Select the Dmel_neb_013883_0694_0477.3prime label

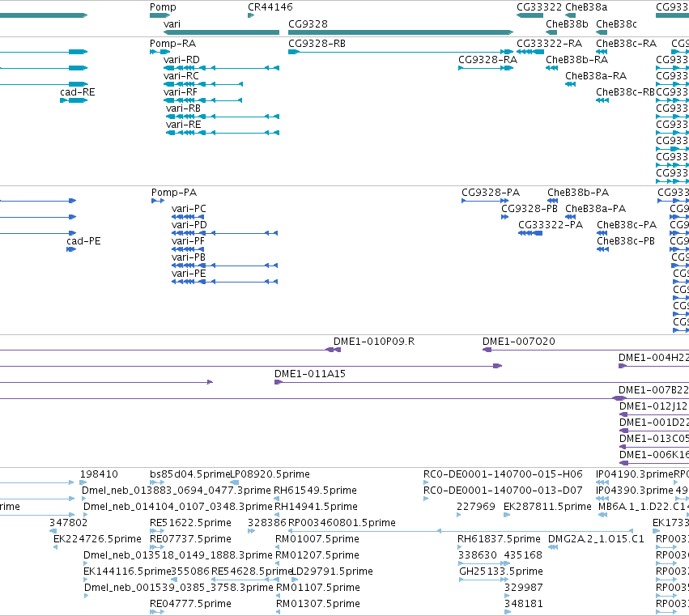click(177, 491)
